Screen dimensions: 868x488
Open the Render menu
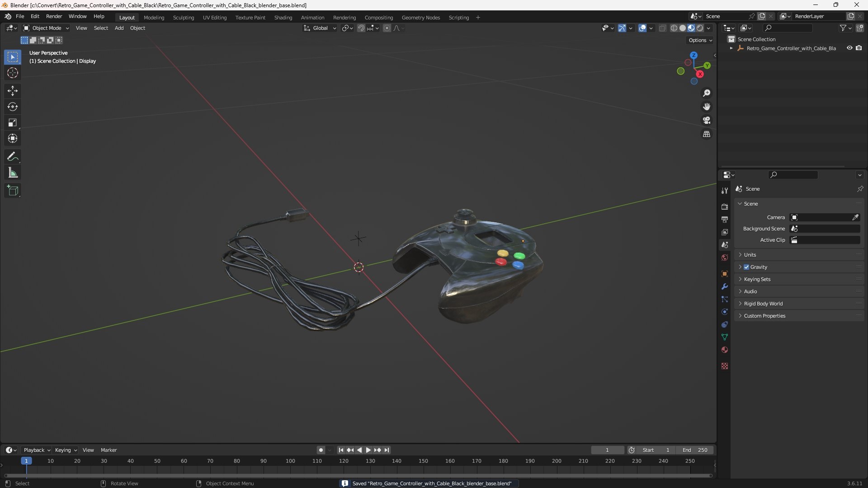point(54,16)
